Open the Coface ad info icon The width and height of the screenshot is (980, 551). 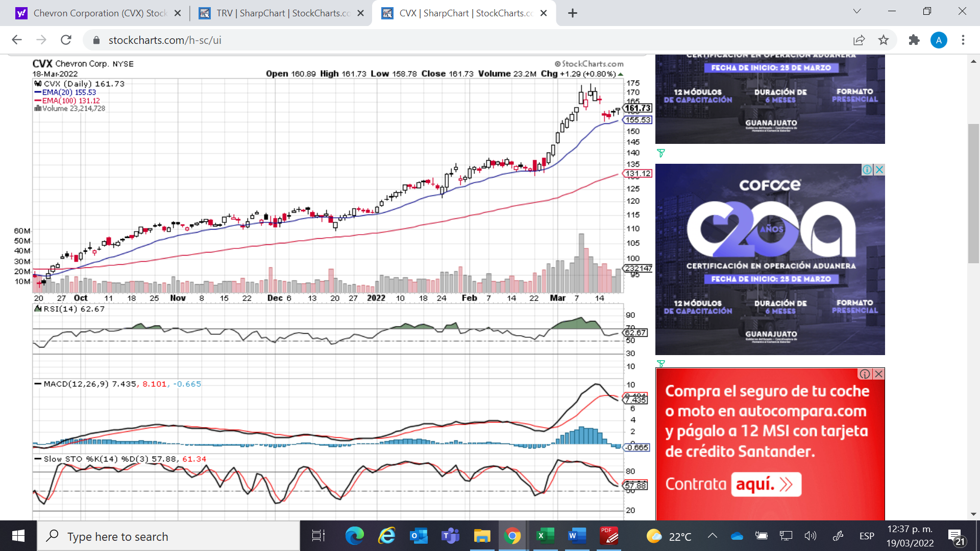867,169
